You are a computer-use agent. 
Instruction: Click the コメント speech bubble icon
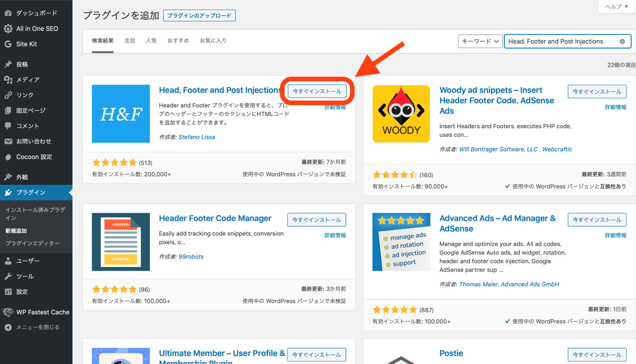pos(8,126)
